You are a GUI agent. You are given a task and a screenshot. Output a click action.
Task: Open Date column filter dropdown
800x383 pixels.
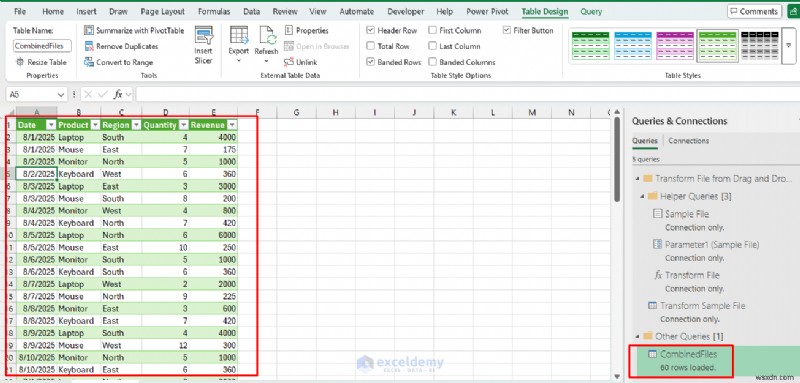(51, 125)
